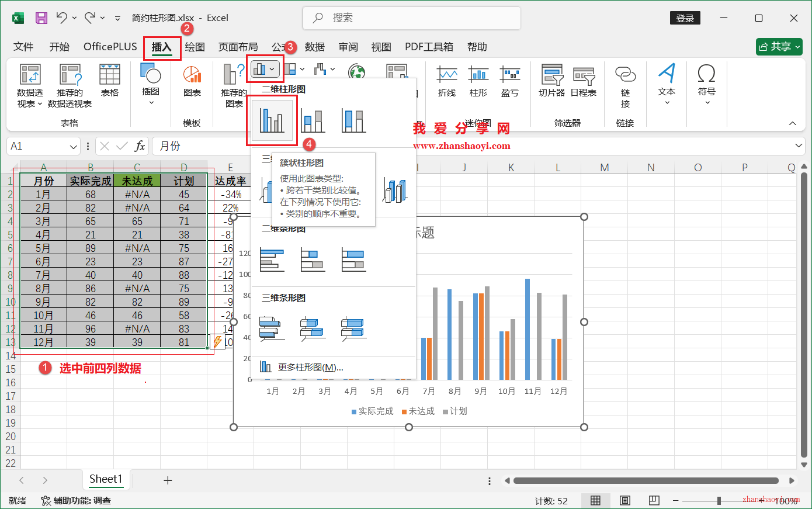
Task: Toggle Normal view in the status bar
Action: tap(595, 500)
